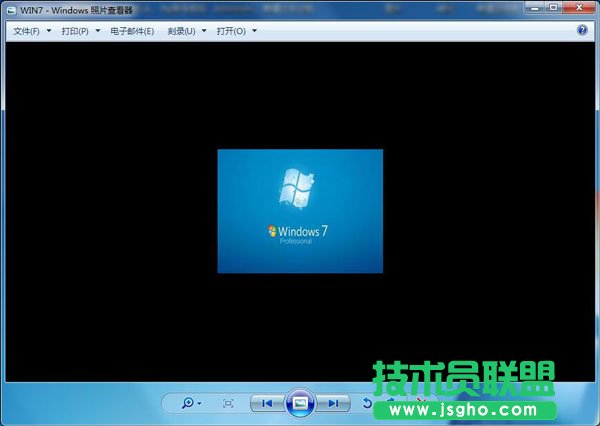Close the Windows 照片查看器 window
This screenshot has height=426, width=600.
[x=579, y=8]
